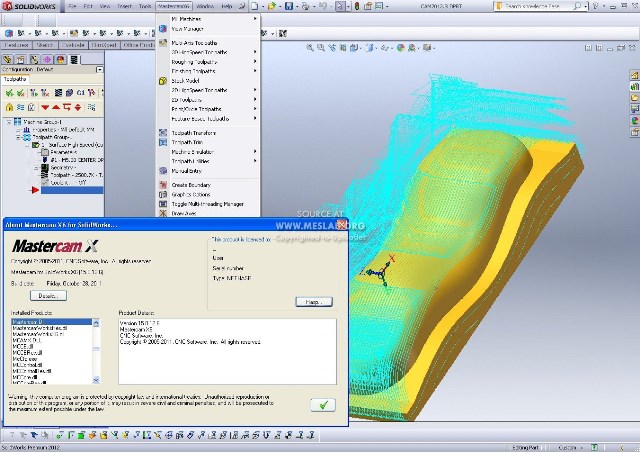Viewport: 640px width, 452px height.
Task: Choose Stock Model from the menu
Action: 187,80
